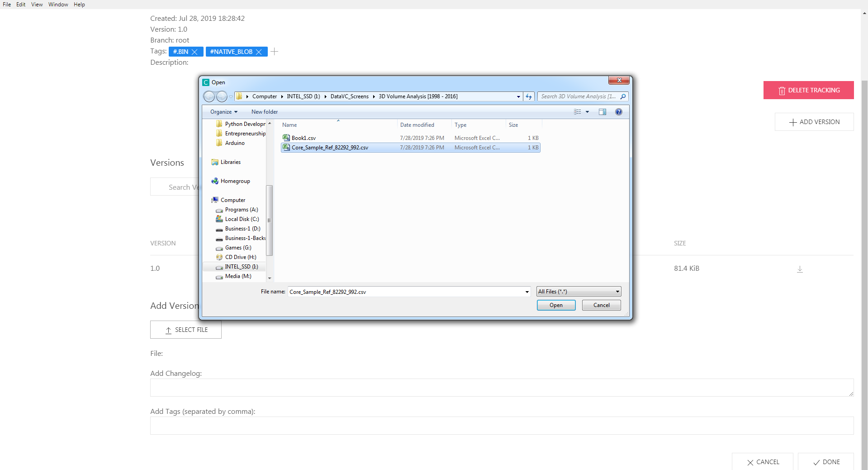Open the View menu
Screen dimensions: 868x470
37,5
